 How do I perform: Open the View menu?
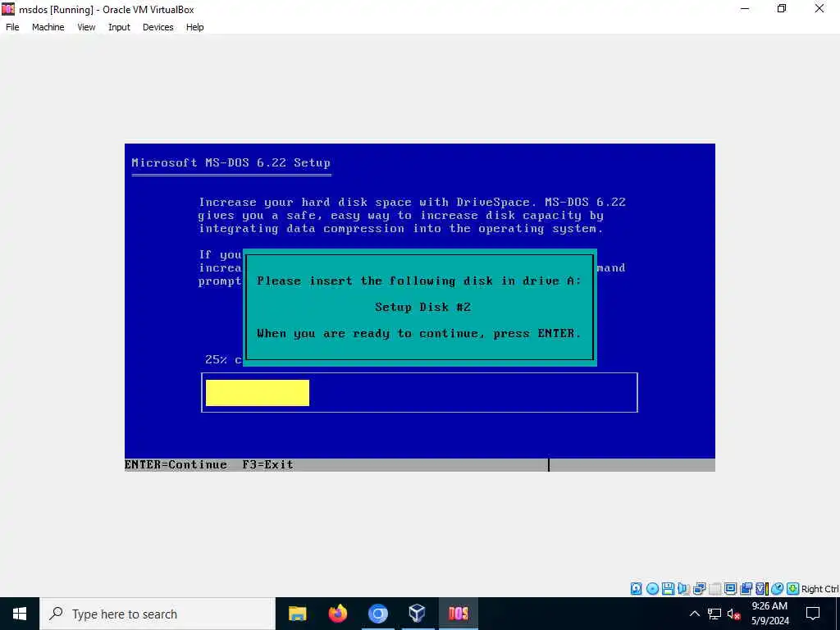pyautogui.click(x=86, y=27)
